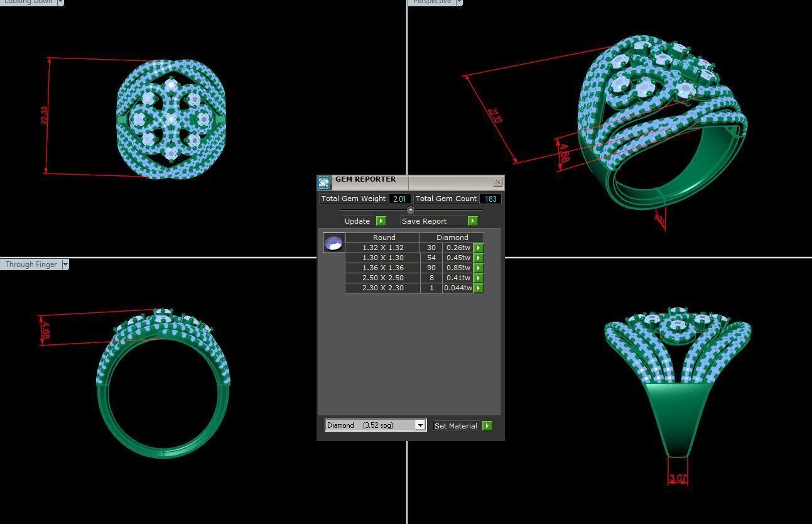Click the Through Finger viewport label
Viewport: 812px width, 524px height.
[31, 265]
